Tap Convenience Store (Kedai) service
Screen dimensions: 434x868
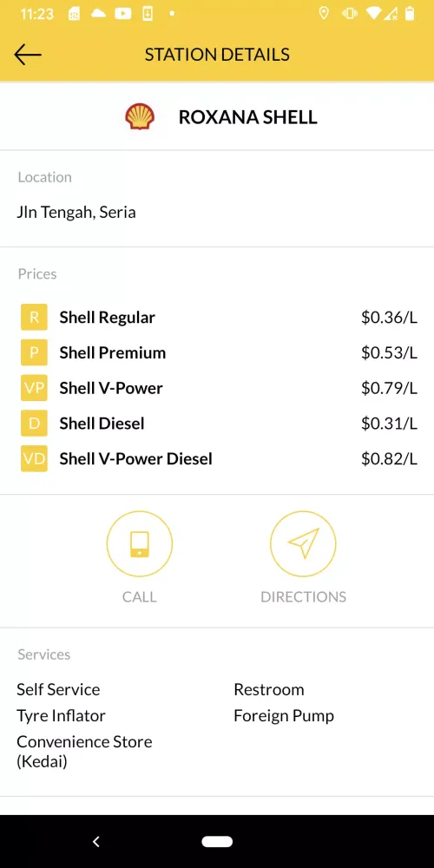pos(84,752)
